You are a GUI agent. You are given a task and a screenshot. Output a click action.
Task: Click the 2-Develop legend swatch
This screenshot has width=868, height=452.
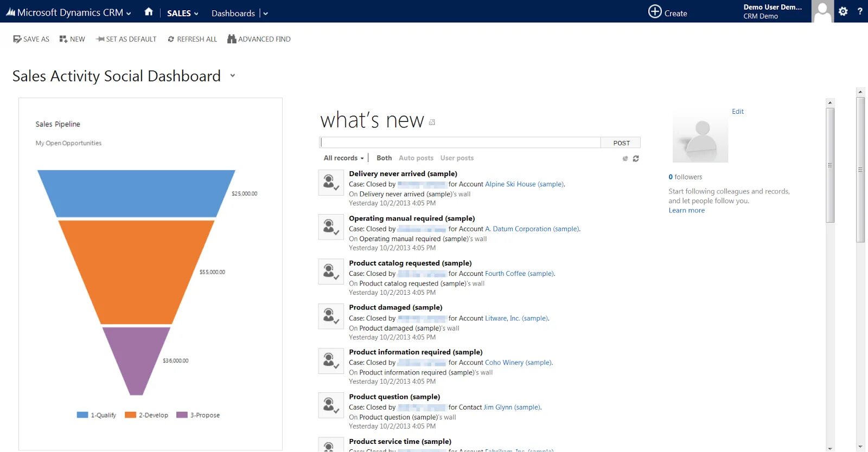point(130,415)
